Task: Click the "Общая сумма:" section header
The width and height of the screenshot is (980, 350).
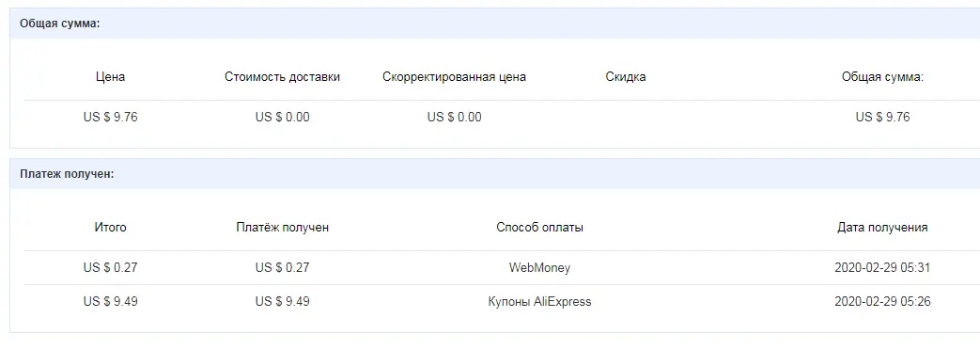Action: tap(60, 24)
